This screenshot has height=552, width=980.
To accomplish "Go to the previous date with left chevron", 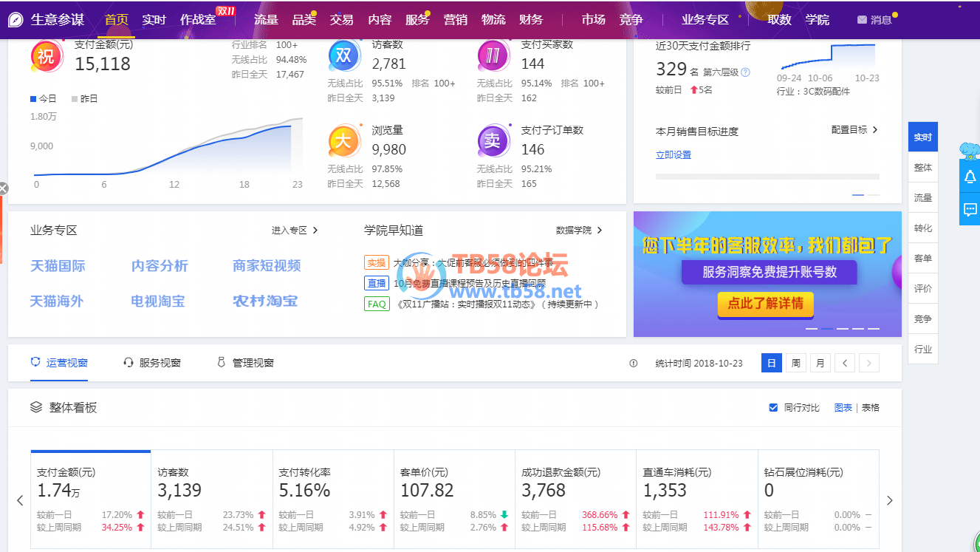I will pyautogui.click(x=845, y=363).
